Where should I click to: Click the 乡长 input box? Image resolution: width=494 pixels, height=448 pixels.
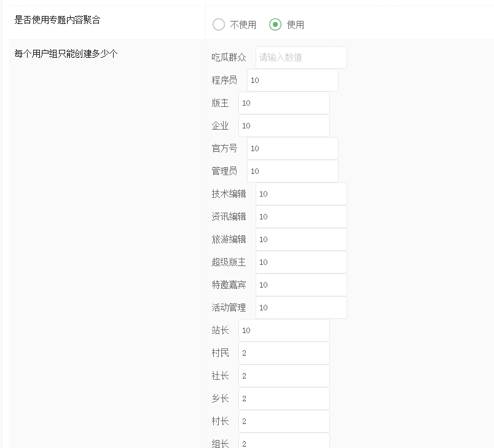284,399
